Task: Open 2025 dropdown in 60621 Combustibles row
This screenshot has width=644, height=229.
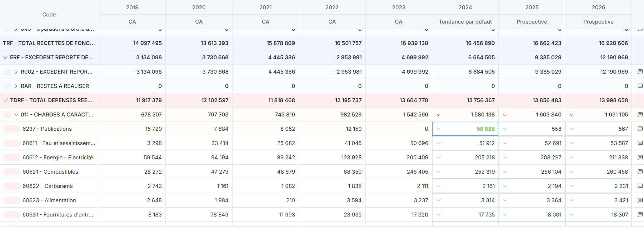Action: pyautogui.click(x=505, y=172)
